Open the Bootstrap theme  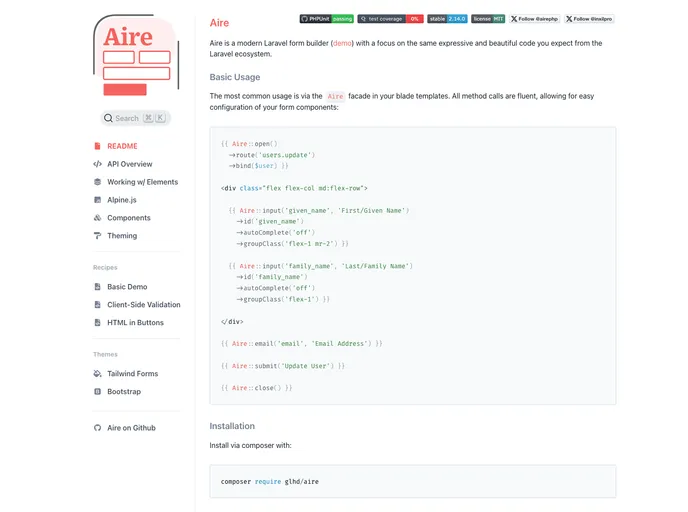(x=124, y=392)
